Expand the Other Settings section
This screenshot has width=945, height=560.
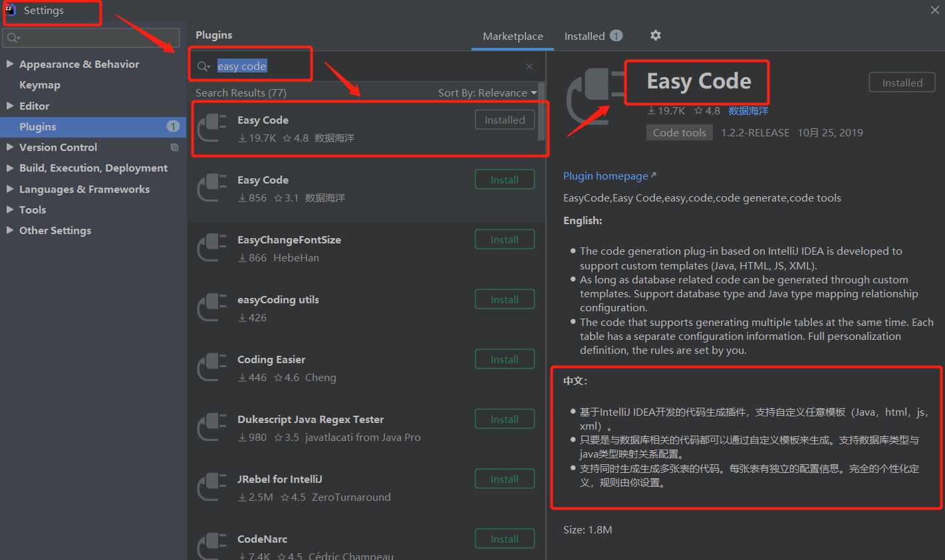coord(10,230)
